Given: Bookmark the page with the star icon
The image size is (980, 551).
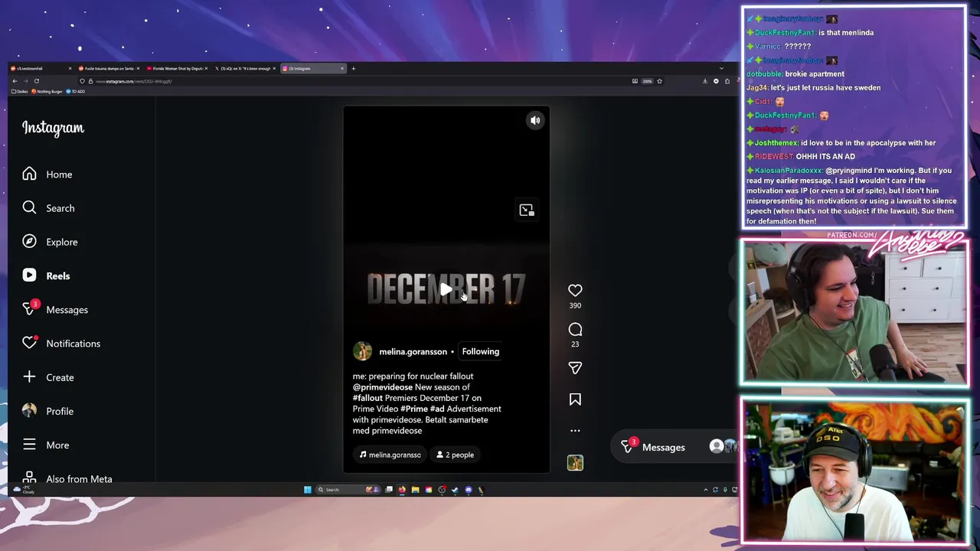Looking at the screenshot, I should (659, 81).
